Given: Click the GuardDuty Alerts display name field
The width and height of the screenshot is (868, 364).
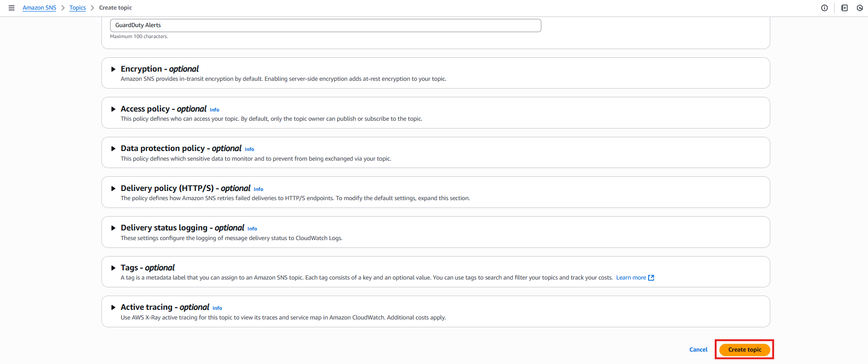Looking at the screenshot, I should click(x=326, y=25).
